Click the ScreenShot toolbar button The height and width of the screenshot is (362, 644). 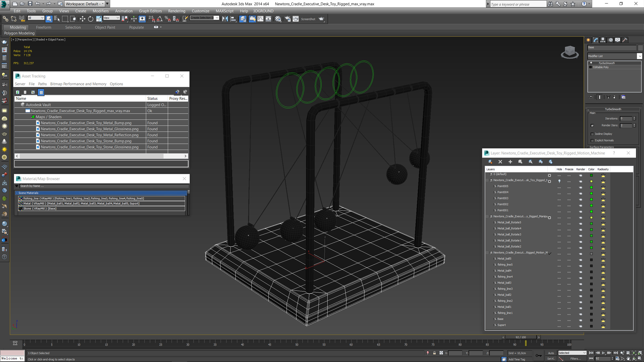coord(308,19)
